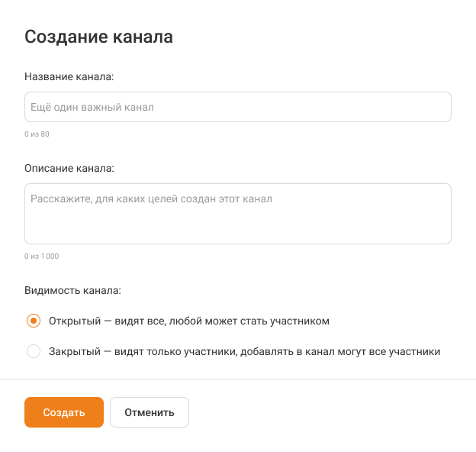This screenshot has width=476, height=452.
Task: Click the divider line above the action buttons
Action: [237, 379]
